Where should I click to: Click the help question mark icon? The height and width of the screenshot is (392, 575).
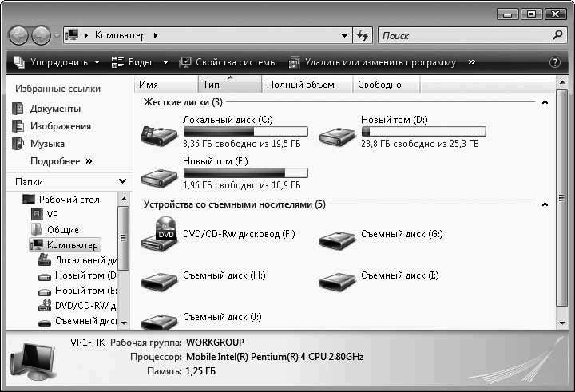[x=555, y=62]
